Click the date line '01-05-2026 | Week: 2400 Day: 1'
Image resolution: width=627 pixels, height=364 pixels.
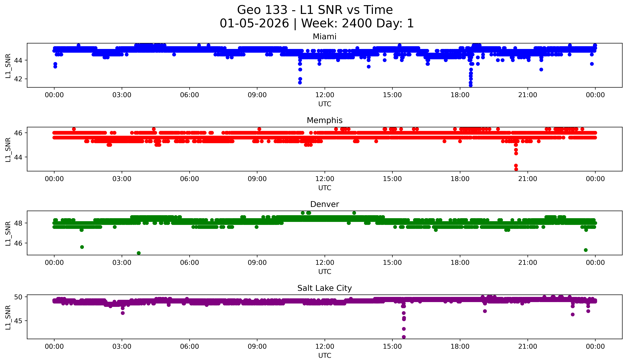[x=316, y=23]
